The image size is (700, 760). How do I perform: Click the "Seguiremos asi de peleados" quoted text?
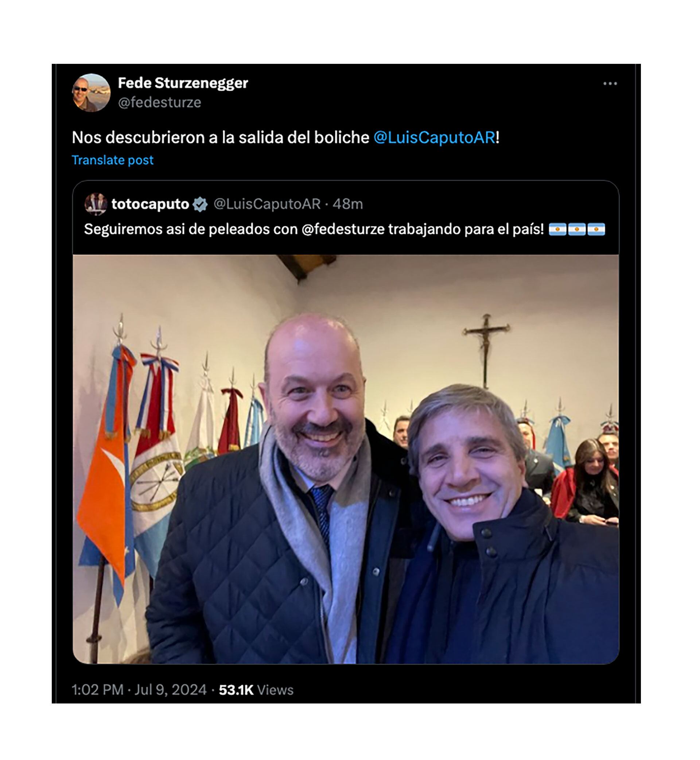(189, 229)
